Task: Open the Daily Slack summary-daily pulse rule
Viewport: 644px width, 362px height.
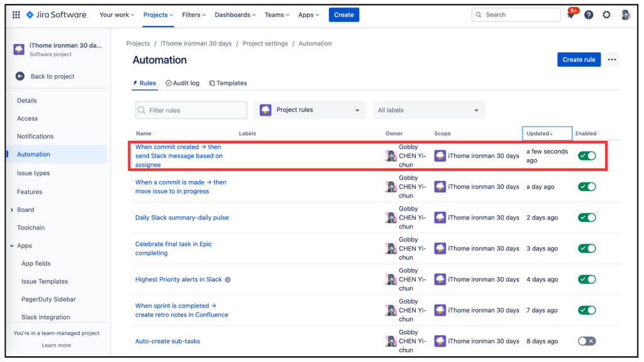Action: [x=182, y=217]
